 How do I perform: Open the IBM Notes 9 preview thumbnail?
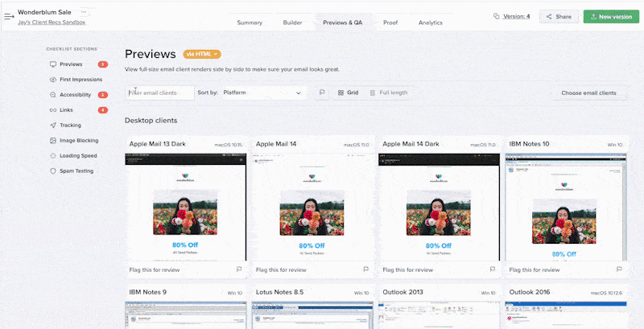(x=186, y=315)
